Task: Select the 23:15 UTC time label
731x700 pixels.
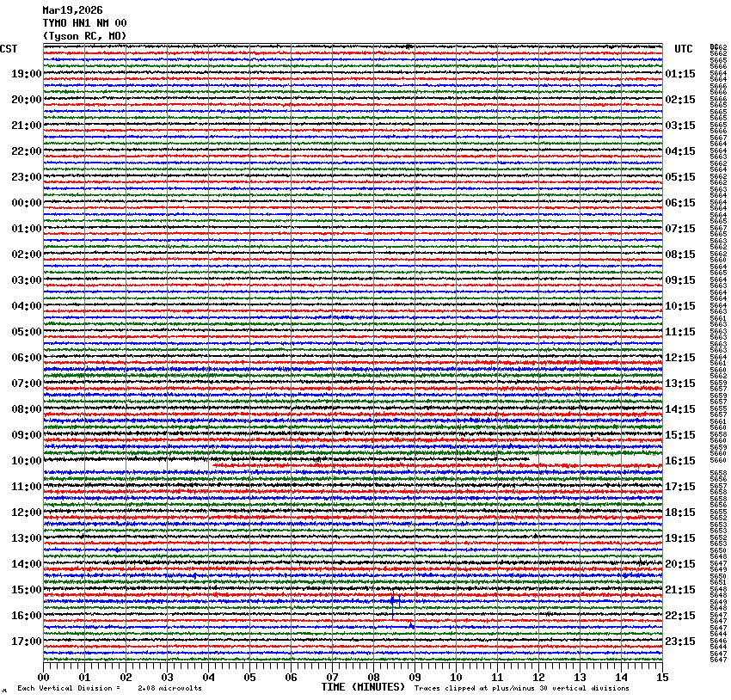Action: (680, 642)
